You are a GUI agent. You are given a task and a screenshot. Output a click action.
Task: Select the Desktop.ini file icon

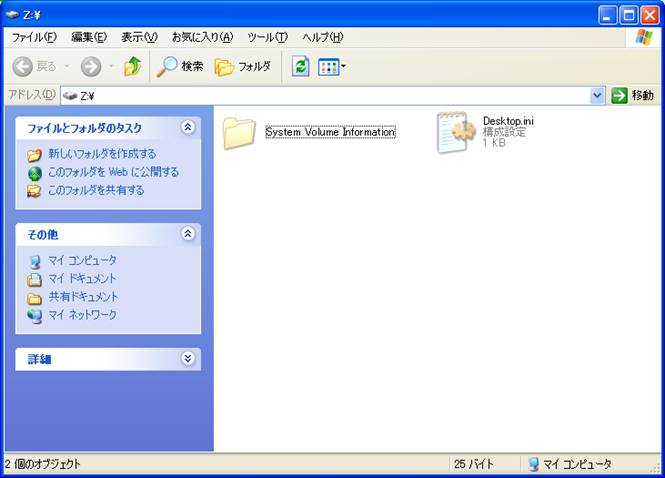point(456,132)
